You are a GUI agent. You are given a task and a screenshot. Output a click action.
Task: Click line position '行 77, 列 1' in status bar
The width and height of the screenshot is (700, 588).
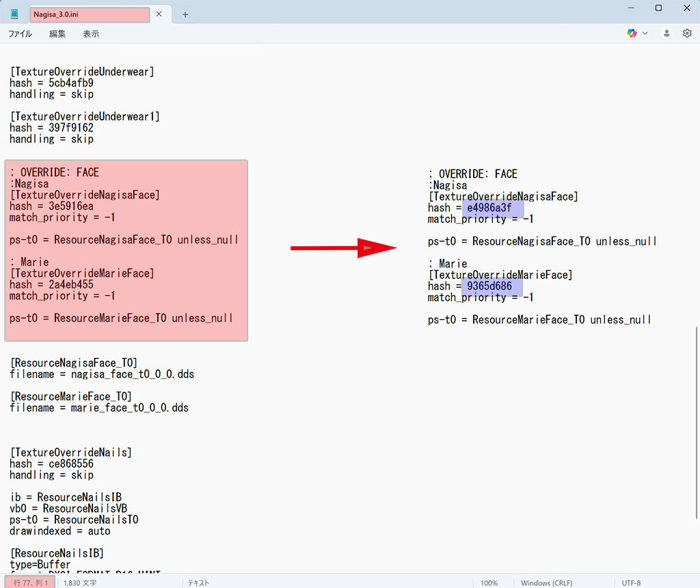30,583
